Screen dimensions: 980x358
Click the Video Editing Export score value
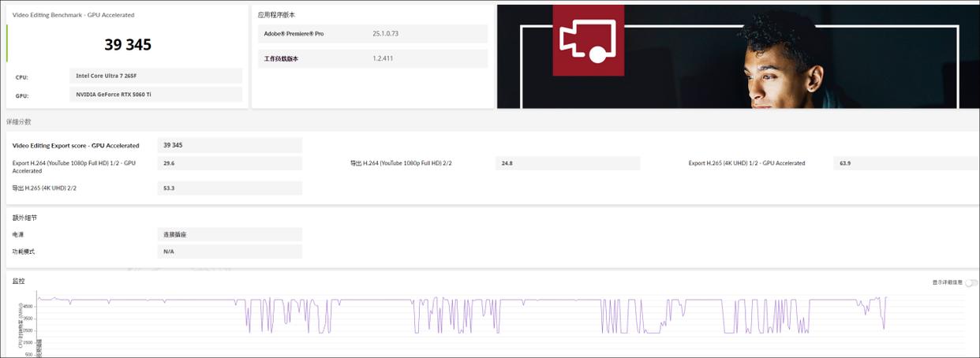[229, 145]
